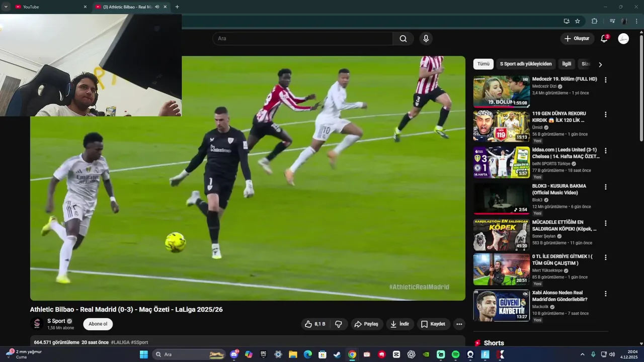Open the Chrome three-dot menu
The width and height of the screenshot is (644, 362).
(x=637, y=21)
